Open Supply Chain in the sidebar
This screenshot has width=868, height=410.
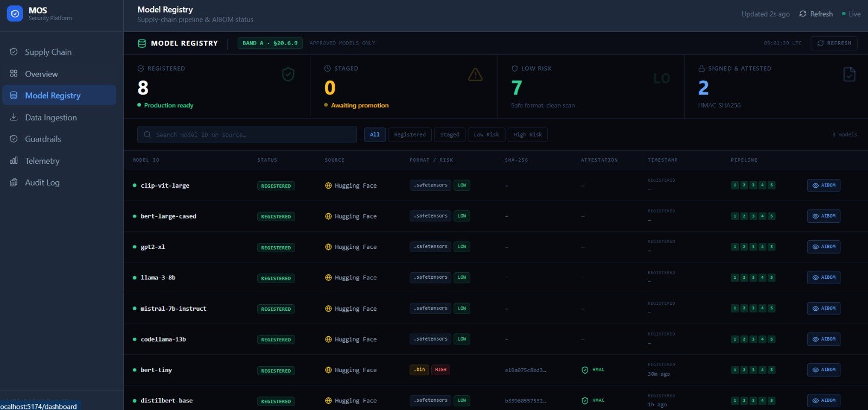[x=59, y=52]
